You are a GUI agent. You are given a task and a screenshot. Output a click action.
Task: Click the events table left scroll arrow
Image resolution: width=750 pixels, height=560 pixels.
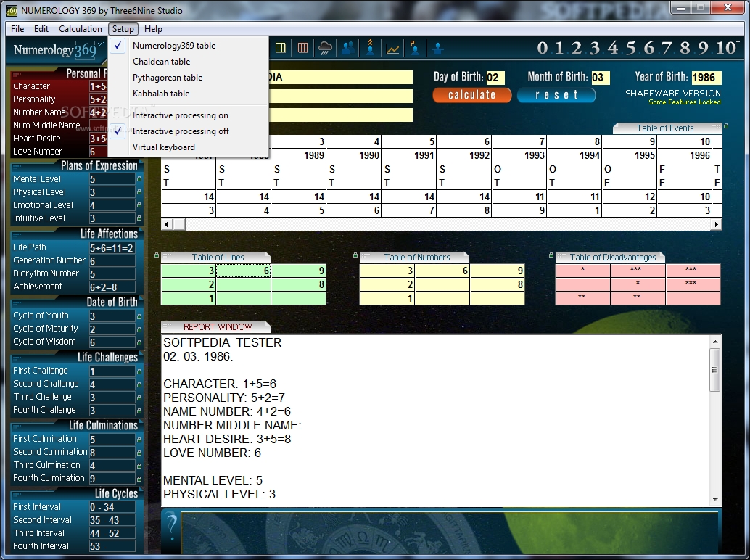[166, 224]
